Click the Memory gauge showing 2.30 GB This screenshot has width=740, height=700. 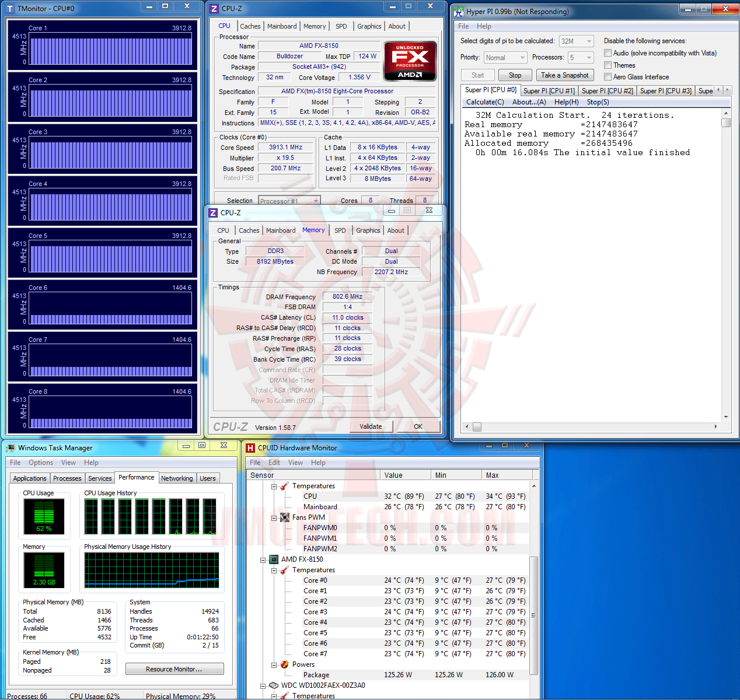coord(44,569)
